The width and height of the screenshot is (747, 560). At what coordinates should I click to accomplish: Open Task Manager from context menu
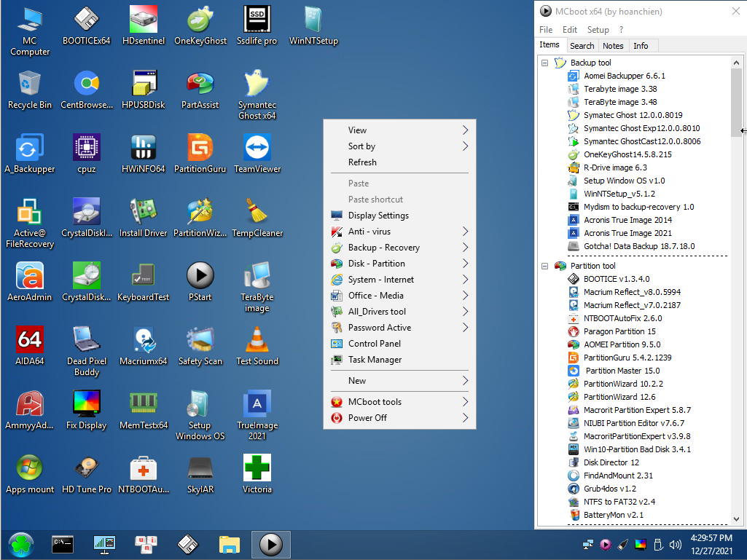click(399, 360)
